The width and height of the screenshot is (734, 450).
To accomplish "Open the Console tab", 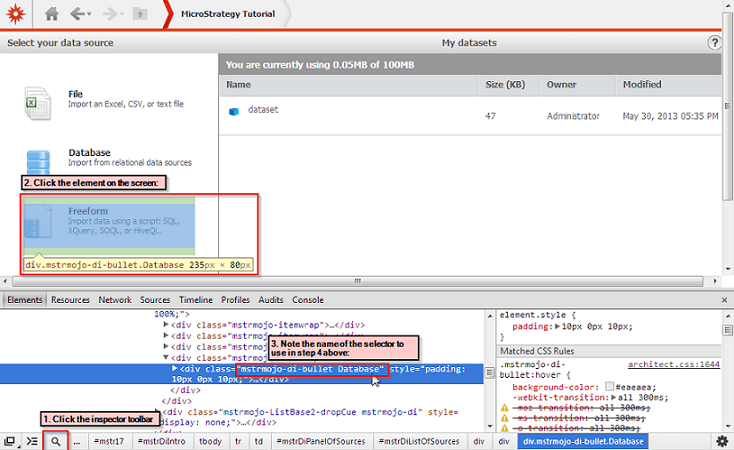I will pyautogui.click(x=308, y=300).
